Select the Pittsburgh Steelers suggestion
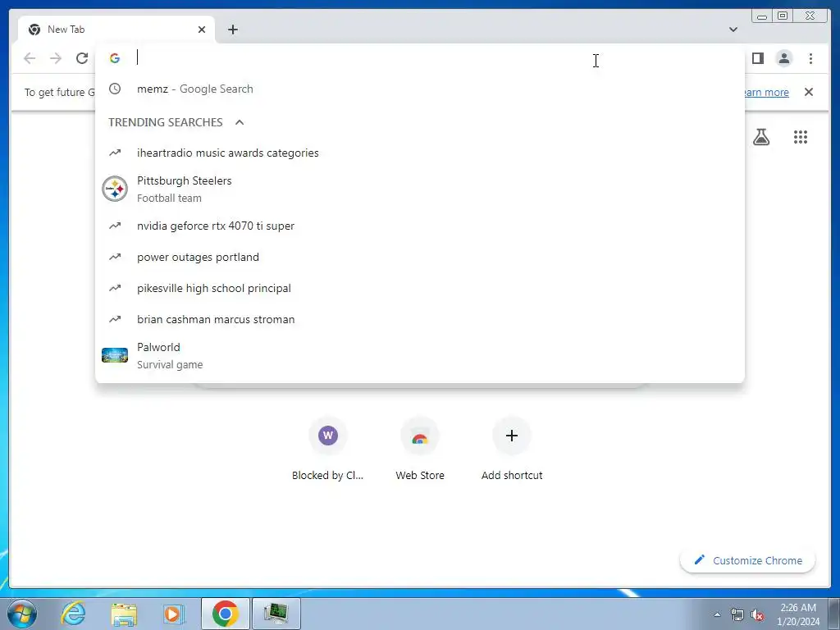Viewport: 840px width, 630px height. (419, 189)
